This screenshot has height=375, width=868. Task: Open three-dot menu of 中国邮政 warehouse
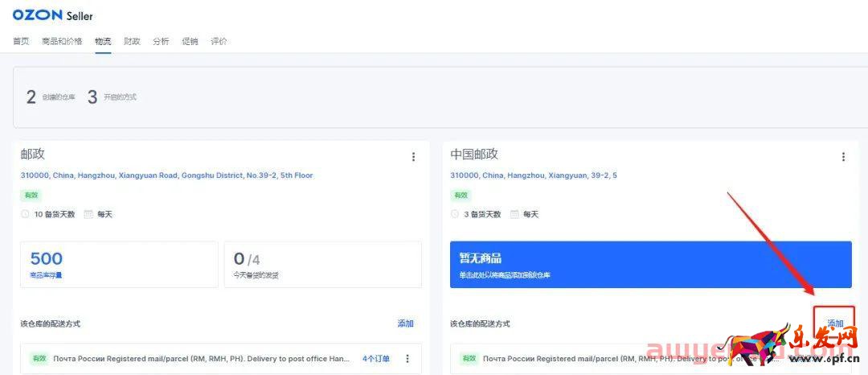tap(843, 157)
